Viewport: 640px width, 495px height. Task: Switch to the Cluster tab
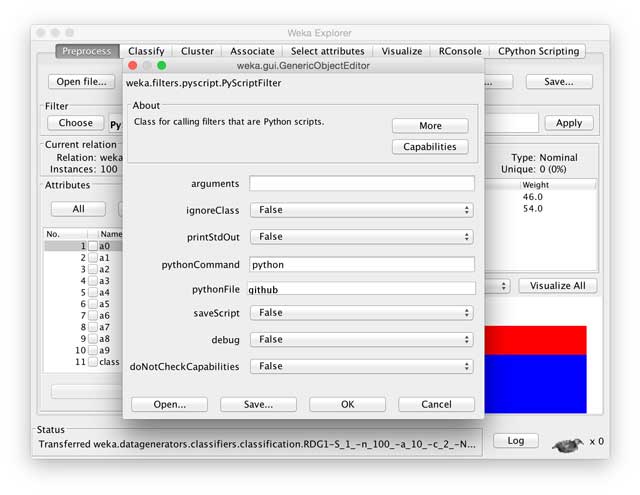click(197, 51)
